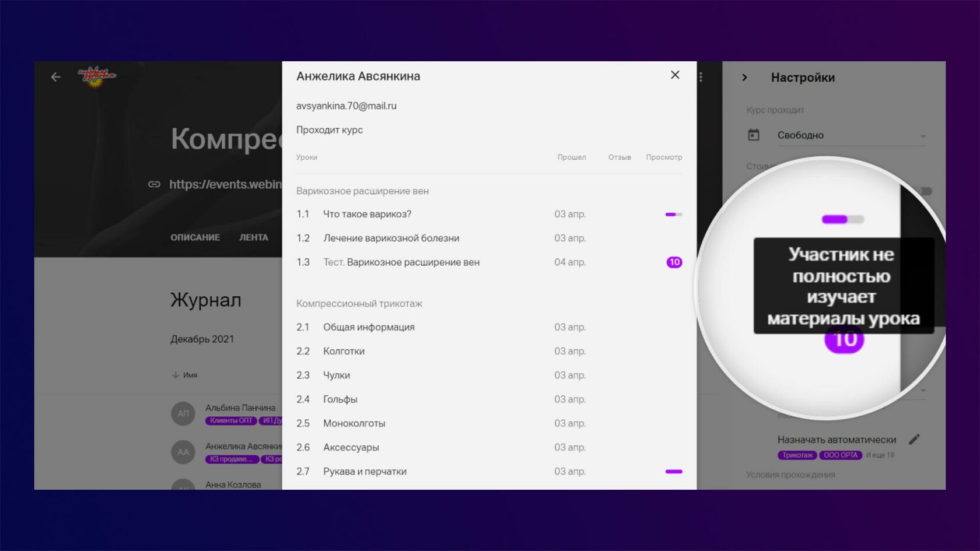Viewport: 980px width, 551px height.
Task: Click the pencil icon beside Назначать автоматически
Action: 914,439
